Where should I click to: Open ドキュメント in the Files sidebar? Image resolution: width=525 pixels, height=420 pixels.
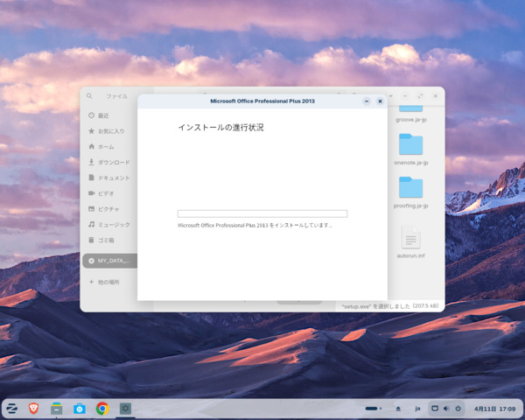(x=110, y=178)
